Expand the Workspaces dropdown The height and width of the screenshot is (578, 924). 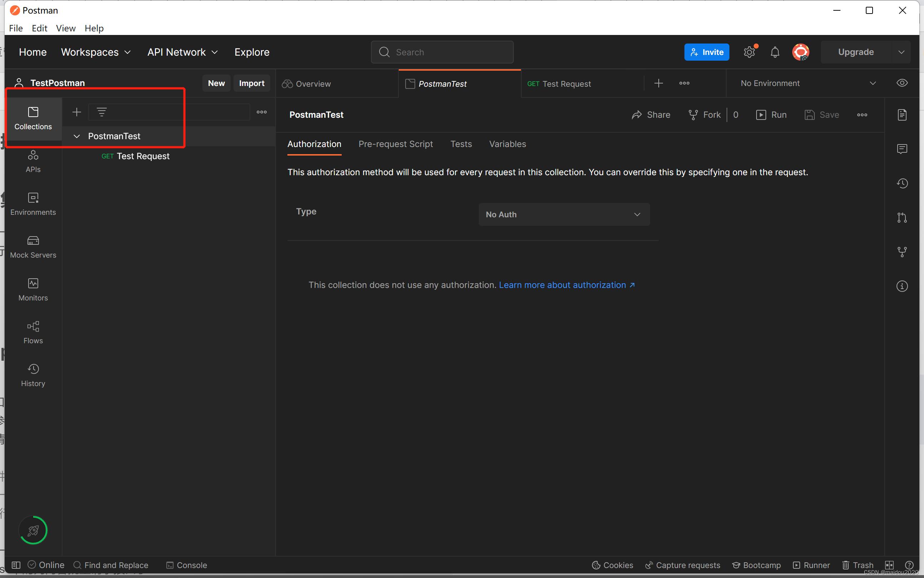[96, 52]
